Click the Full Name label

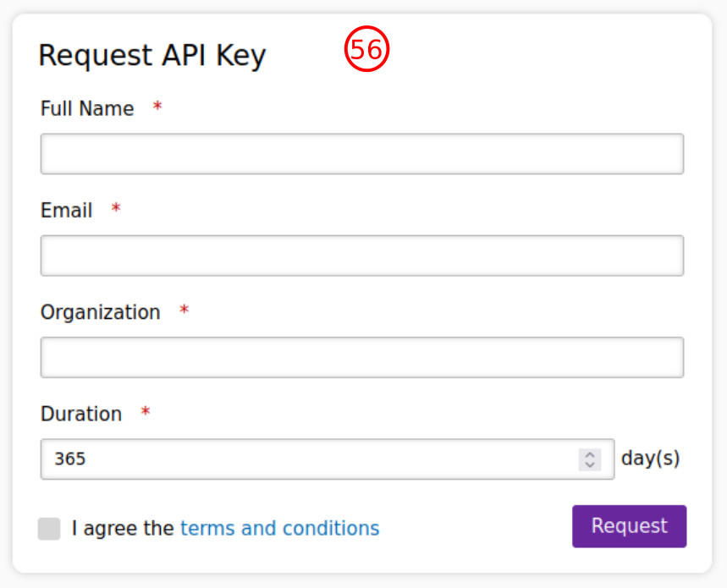87,109
